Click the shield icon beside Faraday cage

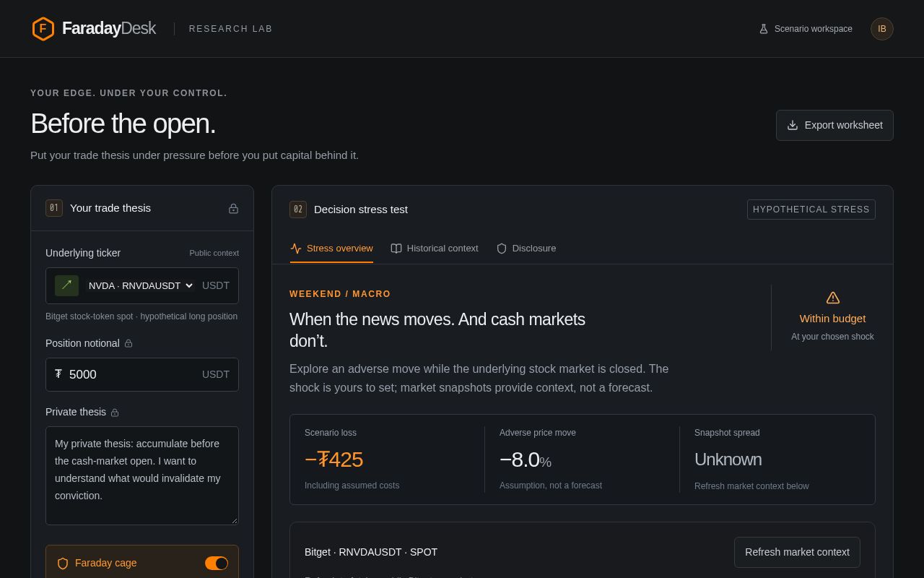point(63,564)
